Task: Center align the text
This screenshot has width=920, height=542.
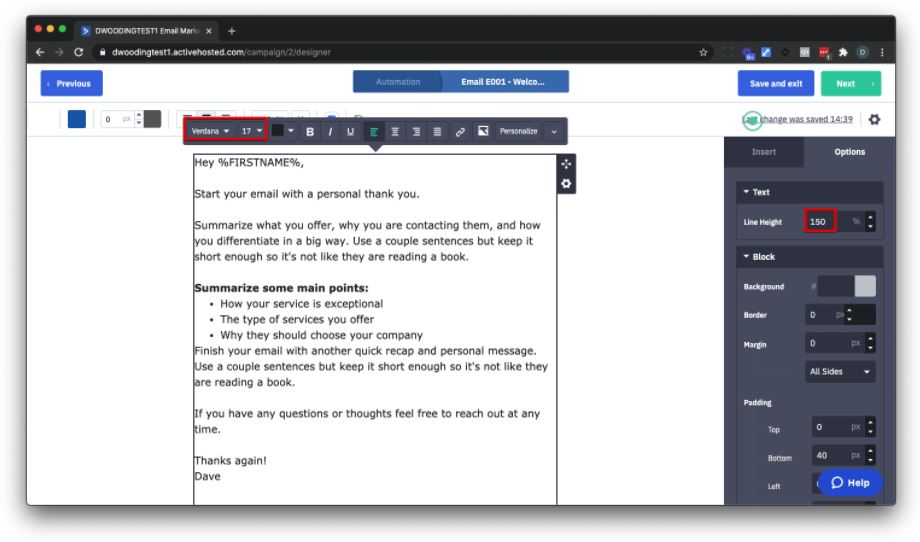Action: (395, 131)
